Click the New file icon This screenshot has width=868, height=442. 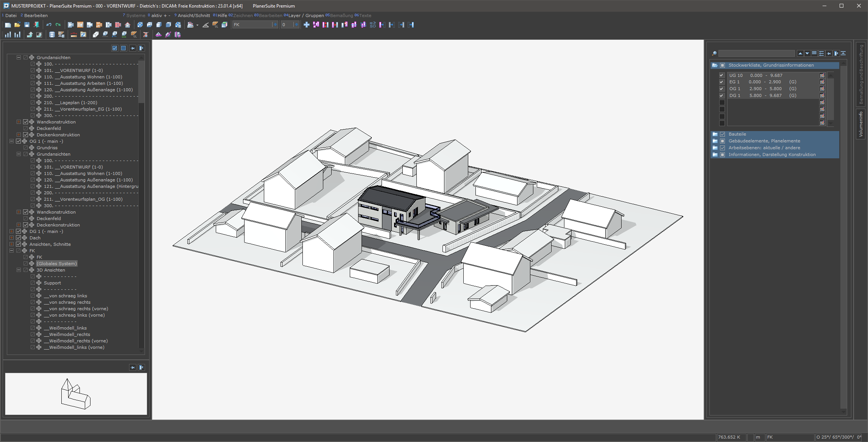(x=8, y=25)
